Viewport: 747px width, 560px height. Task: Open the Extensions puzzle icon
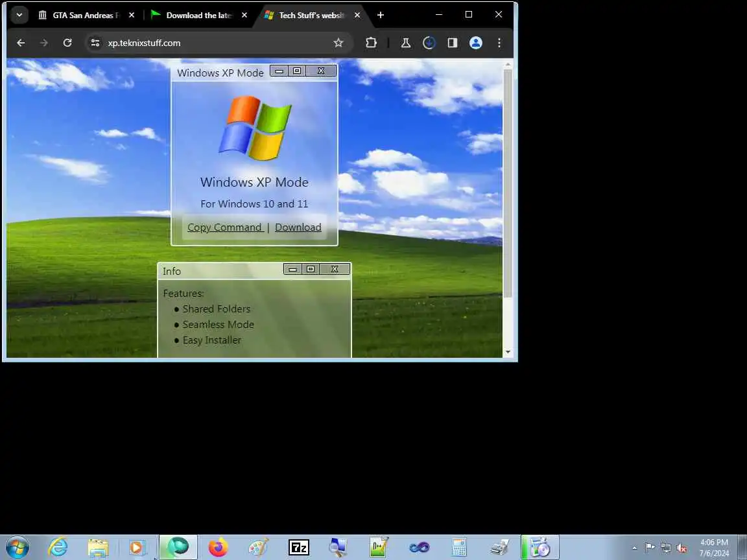[x=371, y=43]
